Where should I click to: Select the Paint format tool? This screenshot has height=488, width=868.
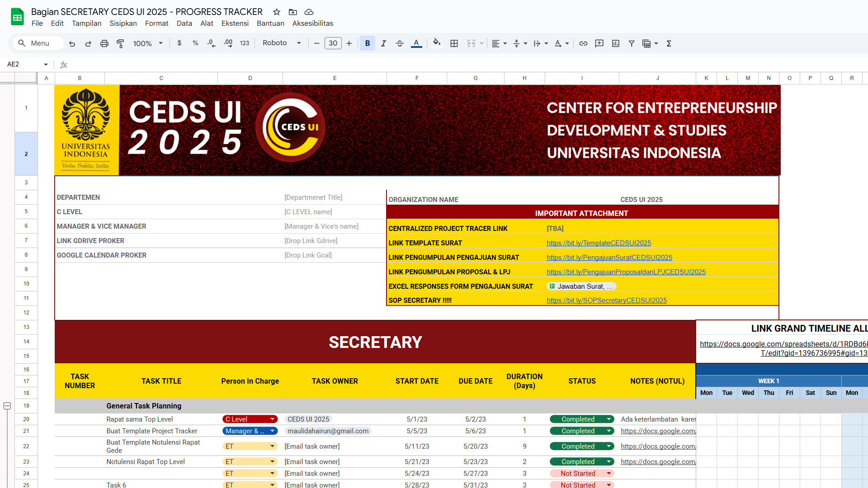pyautogui.click(x=120, y=43)
